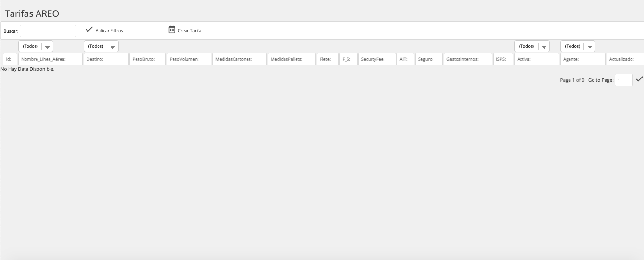Viewport: 644px width, 260px height.
Task: Click the 'Page 1 of 0' text
Action: (572, 80)
